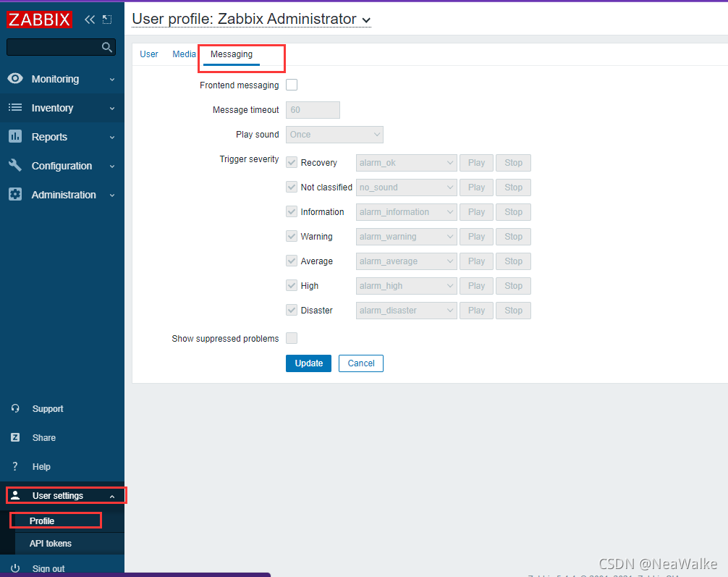Screen dimensions: 728x577
Task: Click the Message timeout field
Action: pyautogui.click(x=313, y=110)
